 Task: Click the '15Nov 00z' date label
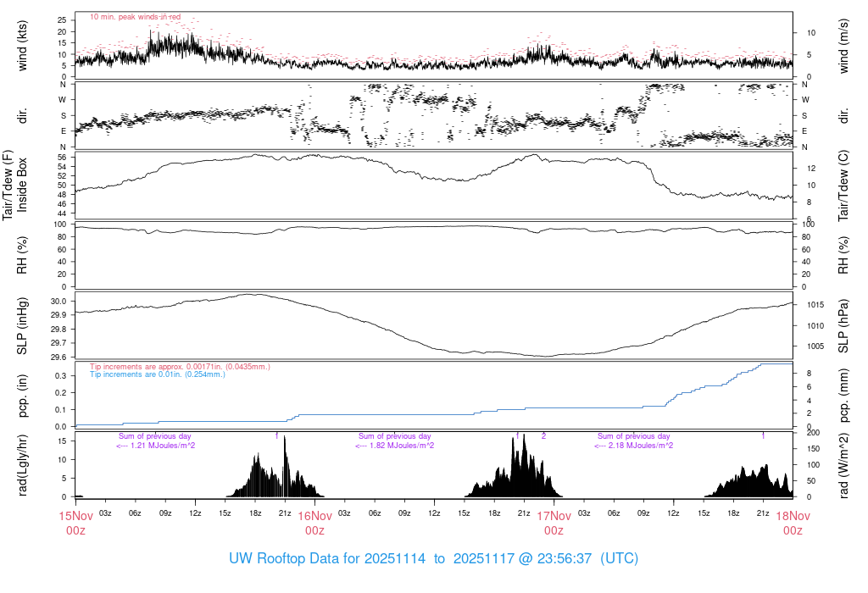click(75, 524)
